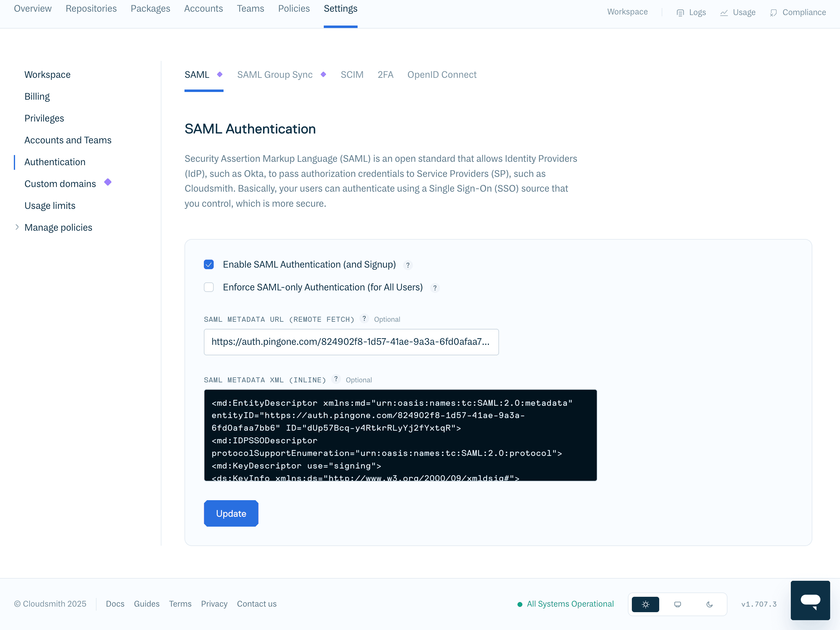Switch to light theme sun icon

click(645, 604)
